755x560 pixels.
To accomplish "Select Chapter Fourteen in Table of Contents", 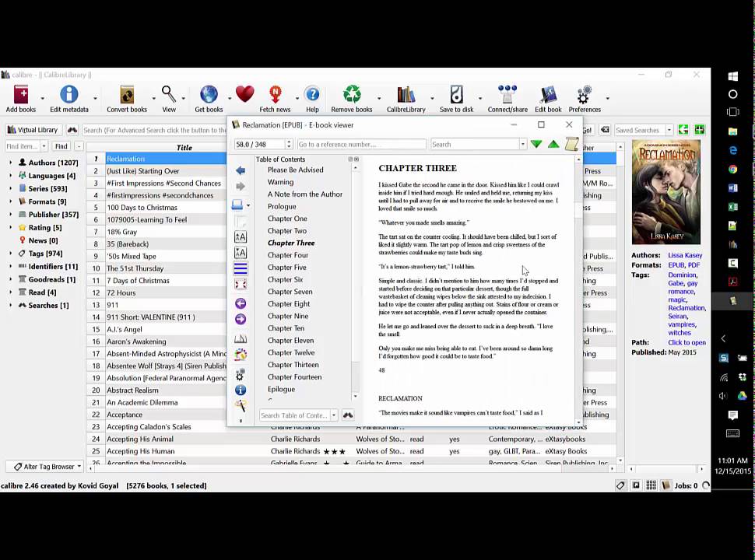I will point(295,377).
